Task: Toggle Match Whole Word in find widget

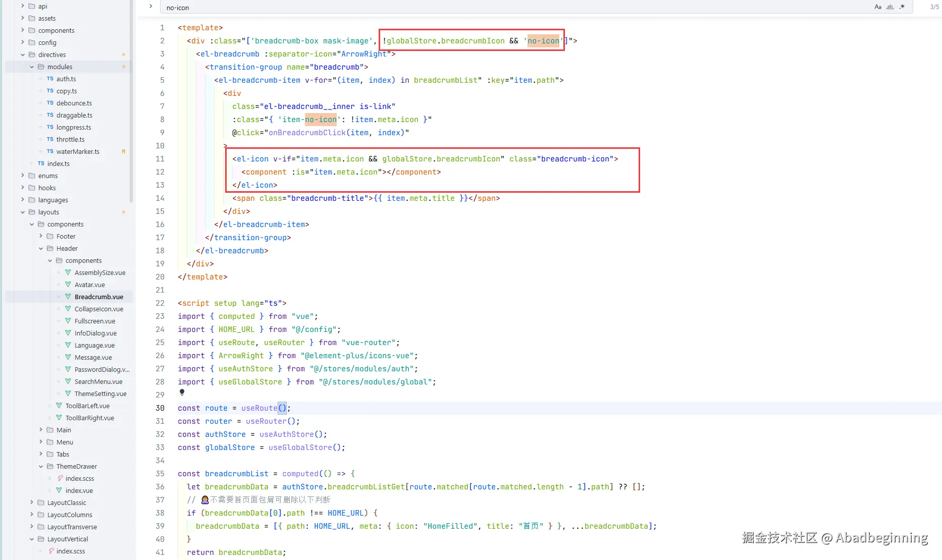Action: [x=890, y=7]
